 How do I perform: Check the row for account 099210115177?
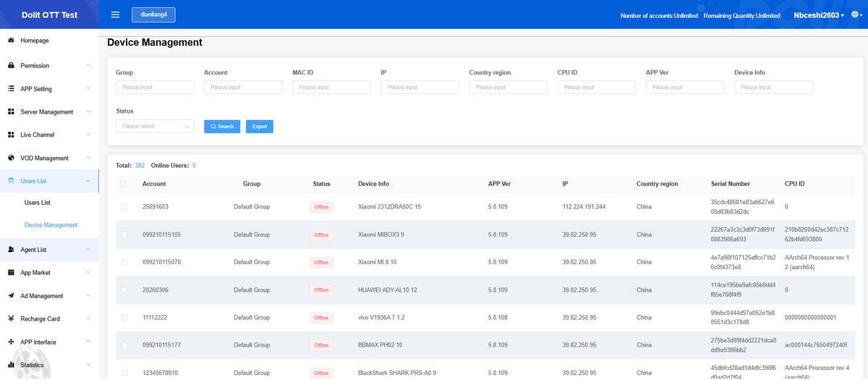124,345
